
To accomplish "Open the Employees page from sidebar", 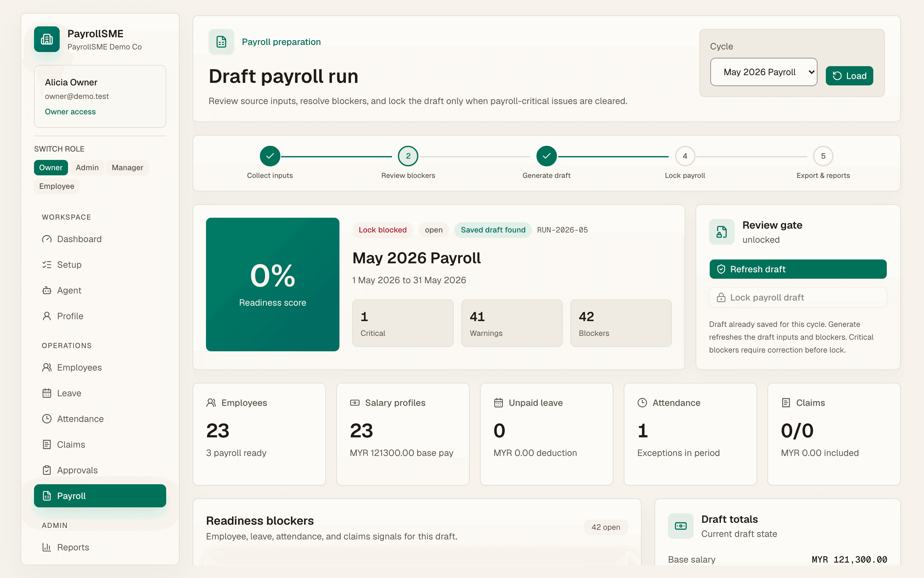I will click(100, 367).
